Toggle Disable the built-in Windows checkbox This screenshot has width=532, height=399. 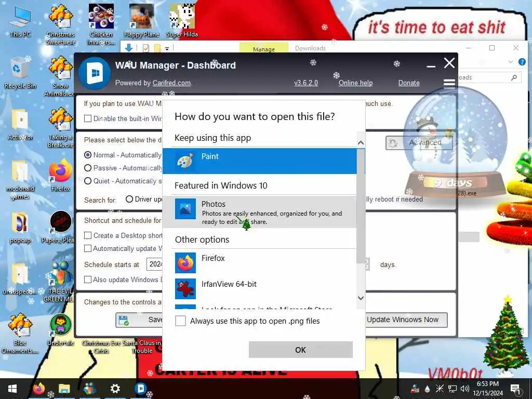[x=88, y=118]
